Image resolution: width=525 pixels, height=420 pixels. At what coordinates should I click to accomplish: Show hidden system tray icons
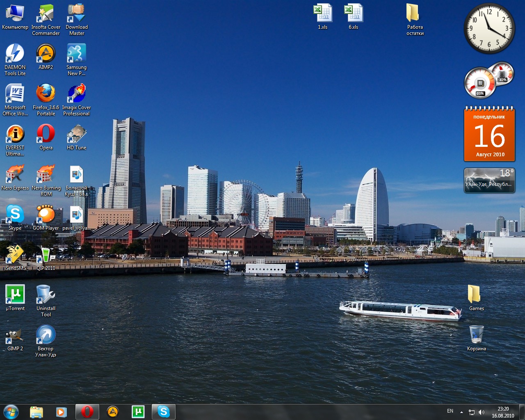461,412
